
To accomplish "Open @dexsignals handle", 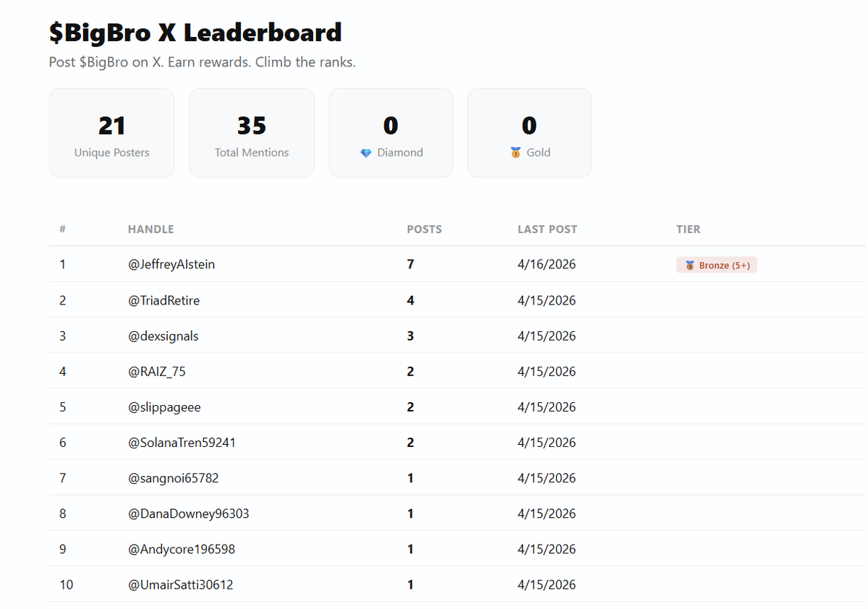I will coord(163,336).
